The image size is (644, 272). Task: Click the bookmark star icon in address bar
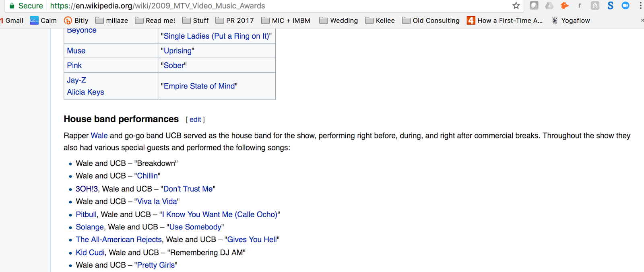point(516,6)
